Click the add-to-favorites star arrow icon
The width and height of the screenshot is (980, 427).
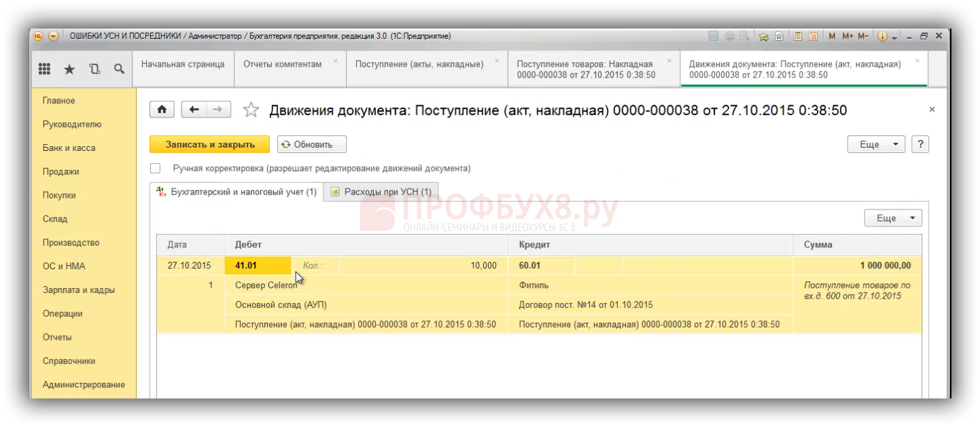click(764, 36)
